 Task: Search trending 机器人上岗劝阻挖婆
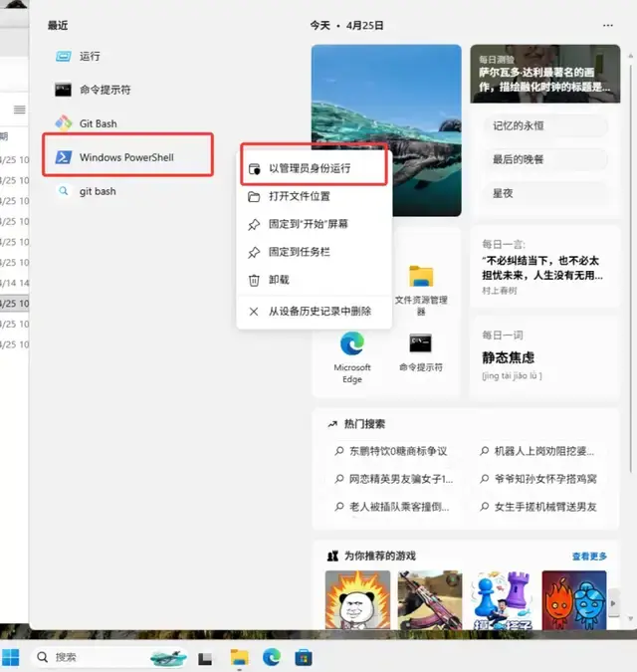click(x=537, y=451)
